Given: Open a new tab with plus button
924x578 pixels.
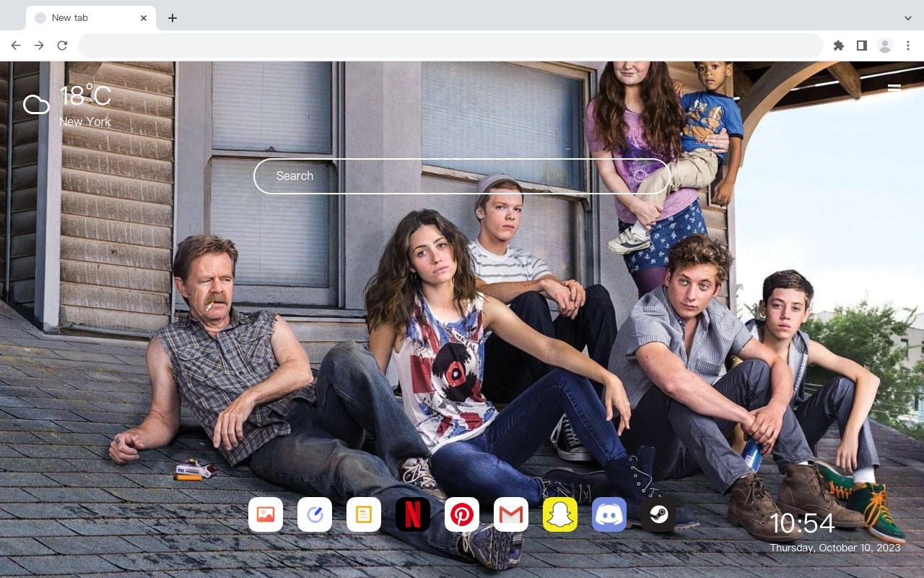Looking at the screenshot, I should click(172, 18).
